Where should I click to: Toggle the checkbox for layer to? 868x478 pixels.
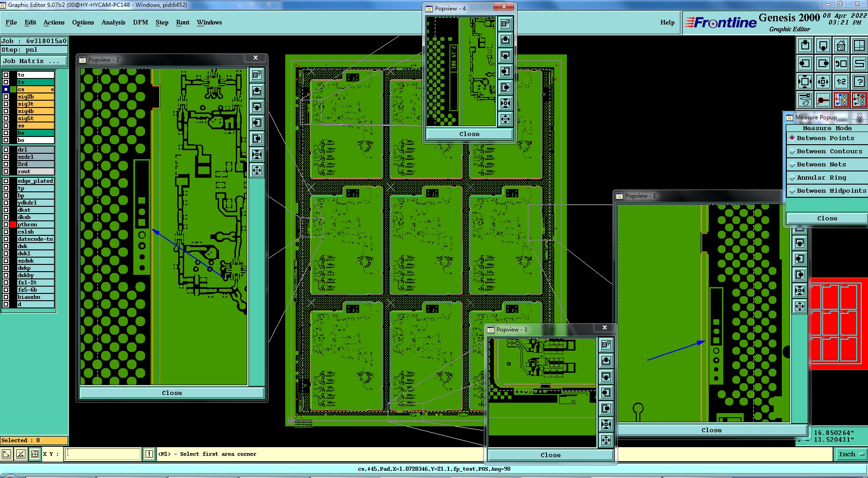pyautogui.click(x=6, y=75)
